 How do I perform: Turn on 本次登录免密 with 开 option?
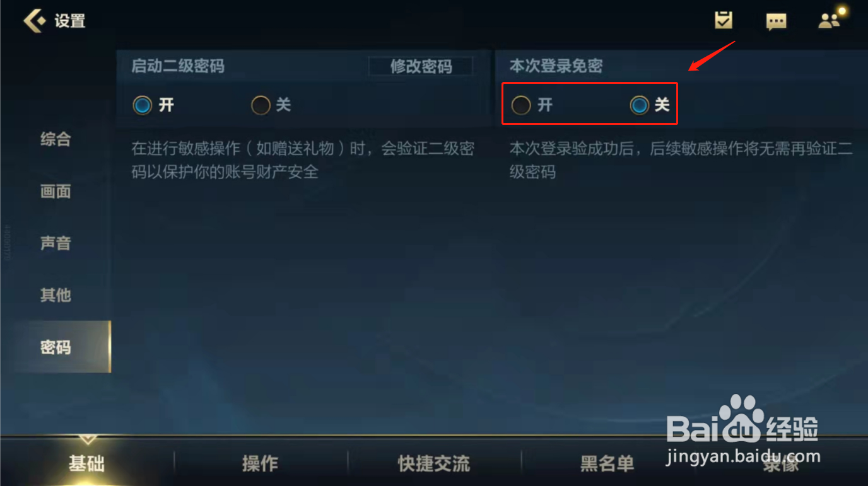pyautogui.click(x=532, y=105)
